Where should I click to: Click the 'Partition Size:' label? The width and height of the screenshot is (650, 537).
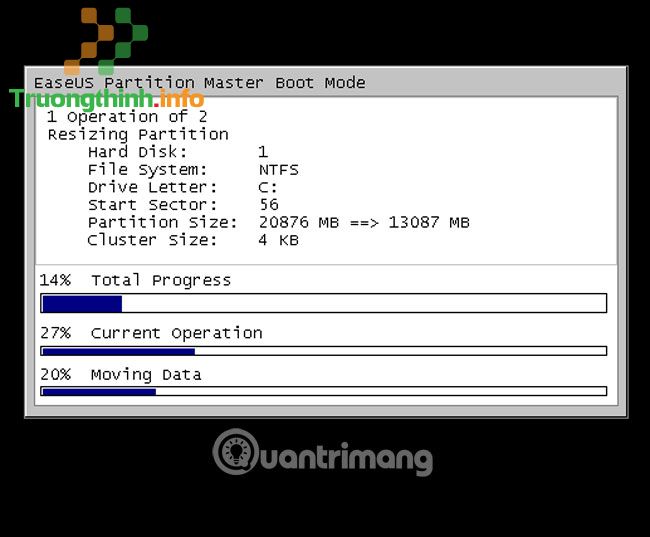[x=163, y=223]
